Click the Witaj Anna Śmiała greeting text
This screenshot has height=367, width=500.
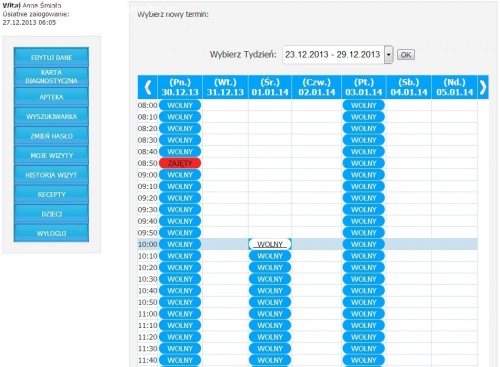click(32, 6)
